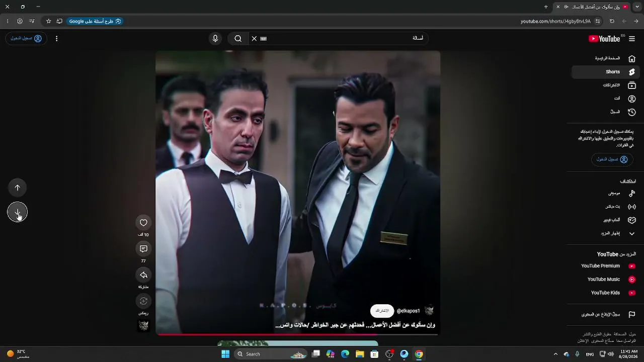The image size is (644, 362).
Task: Click the elkapos1 channel avatar
Action: click(429, 311)
